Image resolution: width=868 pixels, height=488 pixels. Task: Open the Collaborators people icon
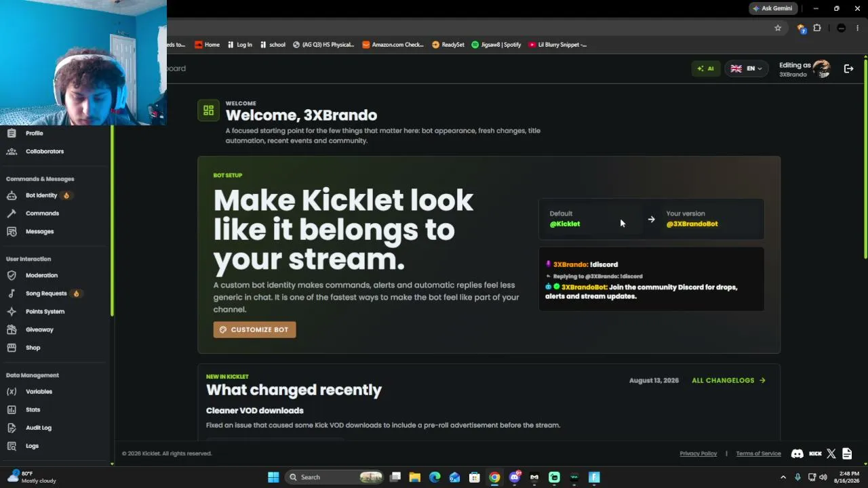[12, 151]
